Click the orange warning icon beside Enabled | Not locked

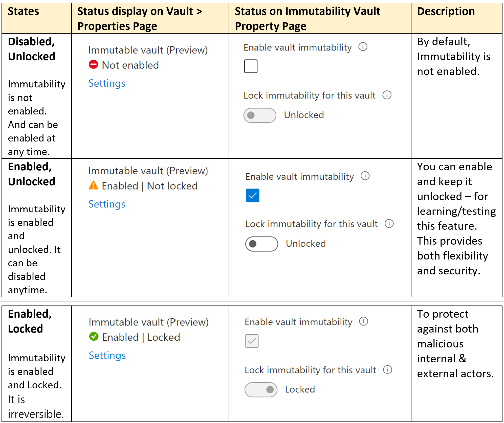pos(93,185)
